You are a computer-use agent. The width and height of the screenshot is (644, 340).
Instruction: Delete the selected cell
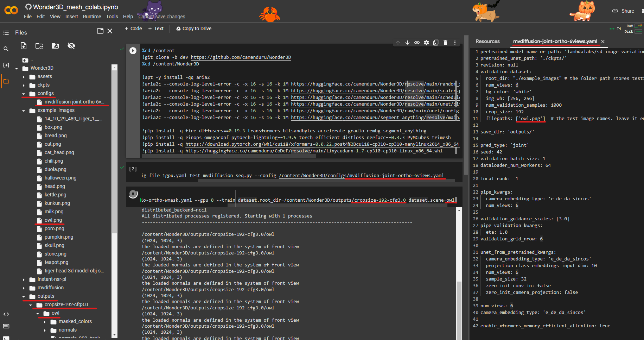point(445,43)
